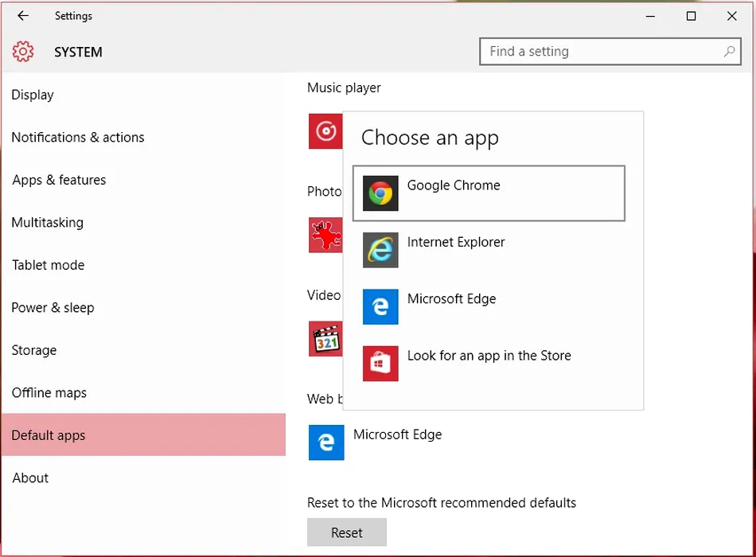Select Look for an app in the Store
The width and height of the screenshot is (756, 557).
(x=489, y=356)
